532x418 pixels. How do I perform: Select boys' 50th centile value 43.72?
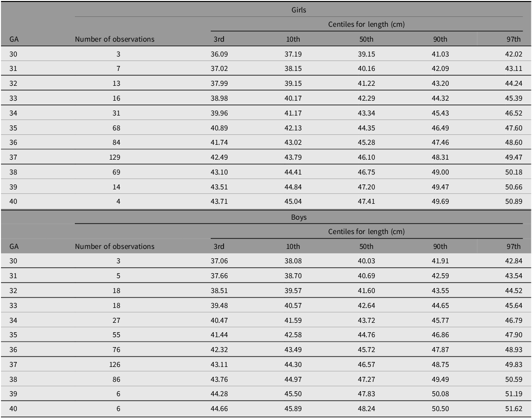366,320
